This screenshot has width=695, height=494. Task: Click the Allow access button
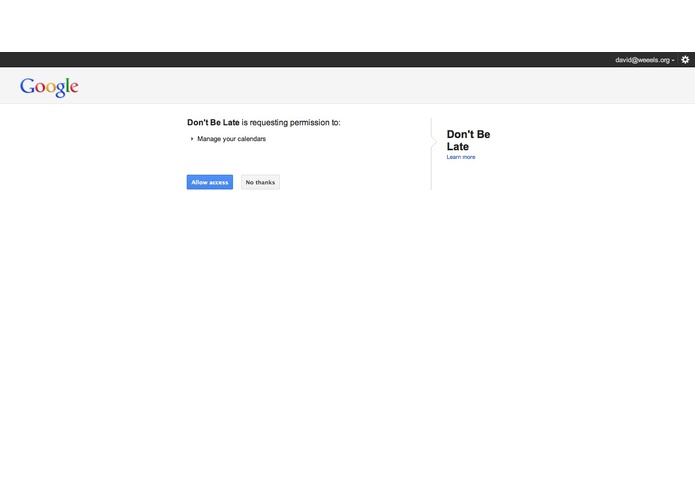click(x=210, y=182)
